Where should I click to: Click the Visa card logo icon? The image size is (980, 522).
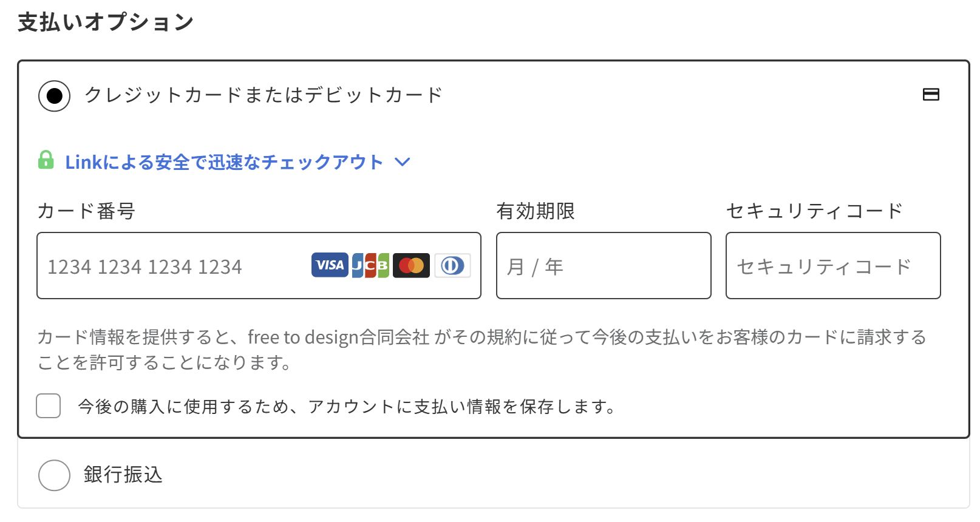pos(330,265)
